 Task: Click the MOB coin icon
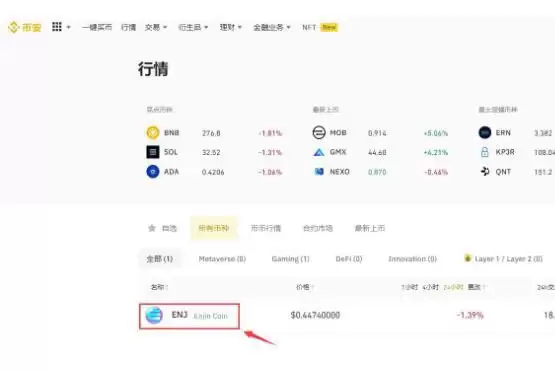[x=319, y=133]
